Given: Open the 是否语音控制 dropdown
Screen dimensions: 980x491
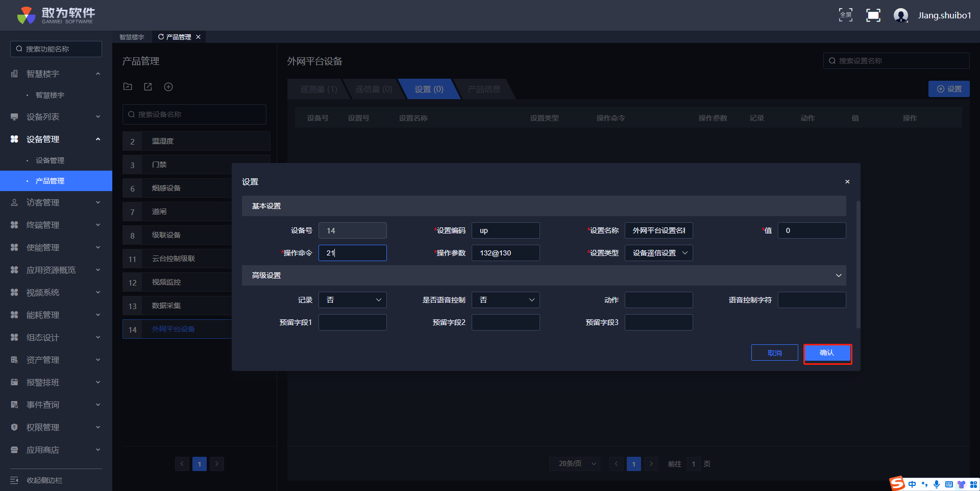Looking at the screenshot, I should click(x=505, y=300).
